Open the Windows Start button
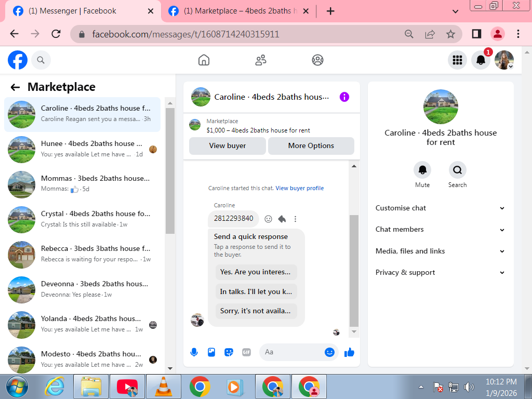This screenshot has width=532, height=399. [17, 387]
